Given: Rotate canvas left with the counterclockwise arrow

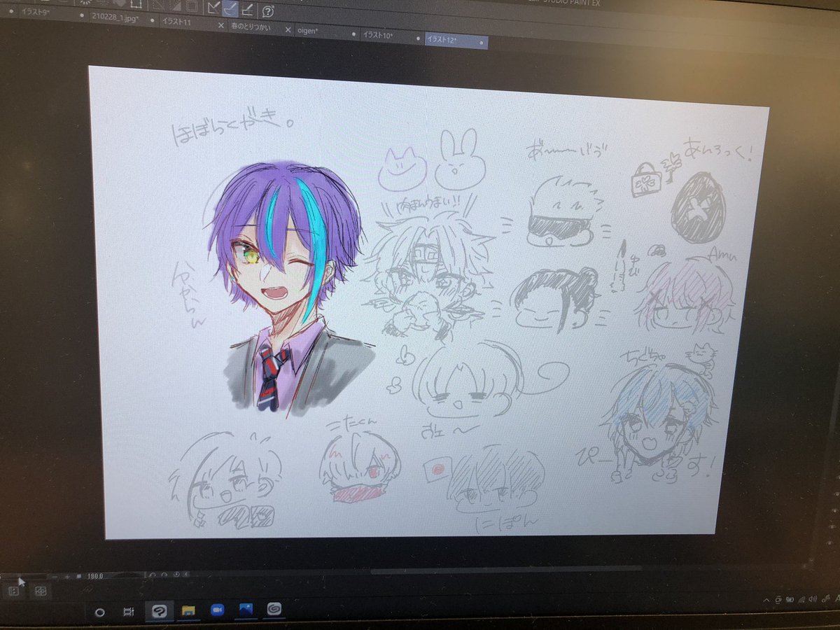Looking at the screenshot, I should 153,575.
